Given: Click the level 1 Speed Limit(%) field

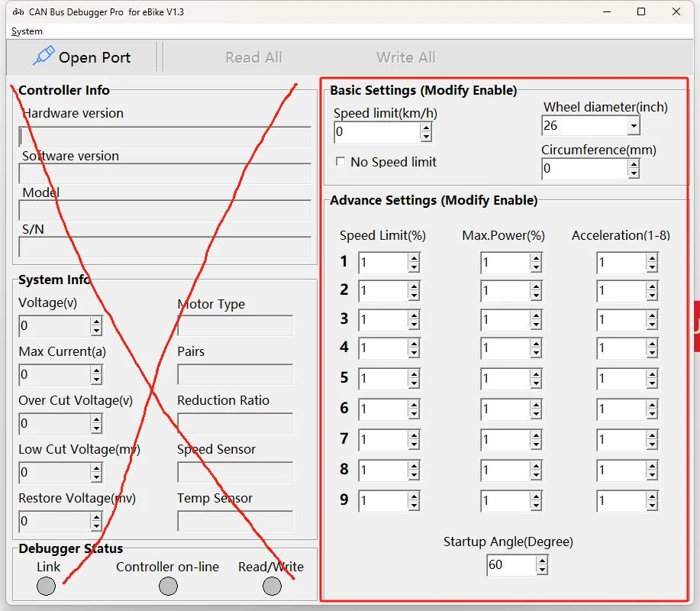Looking at the screenshot, I should [x=383, y=263].
